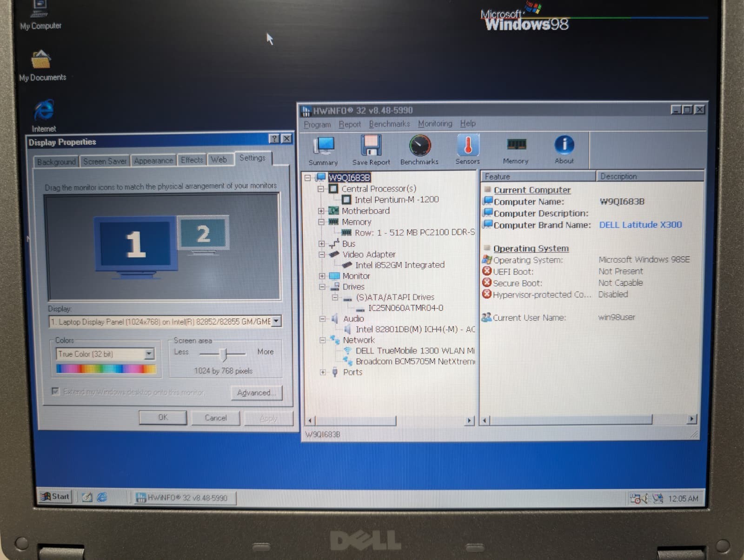Viewport: 744px width, 560px height.
Task: Click the 12:05 AM taskbar clock
Action: (x=683, y=499)
